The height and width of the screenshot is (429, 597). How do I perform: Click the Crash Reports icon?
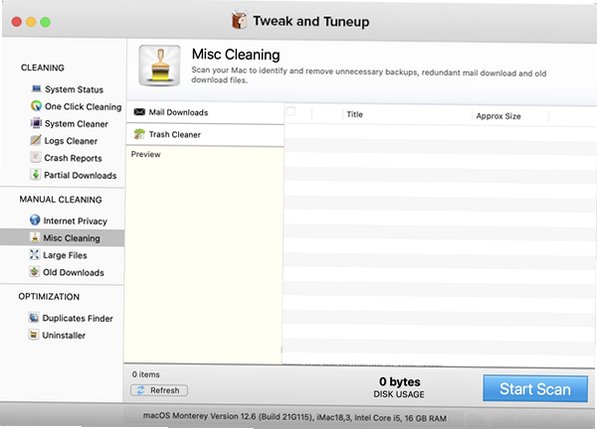tap(35, 157)
